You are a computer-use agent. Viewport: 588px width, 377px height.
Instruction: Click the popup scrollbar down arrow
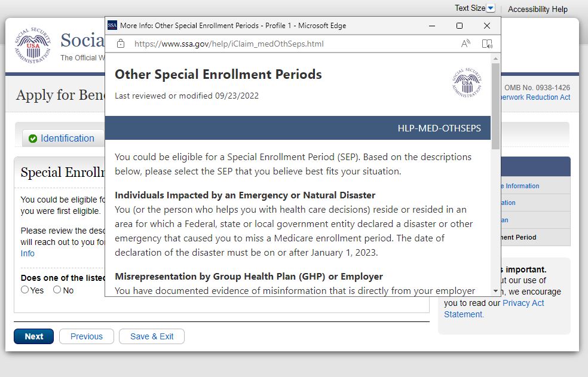495,291
